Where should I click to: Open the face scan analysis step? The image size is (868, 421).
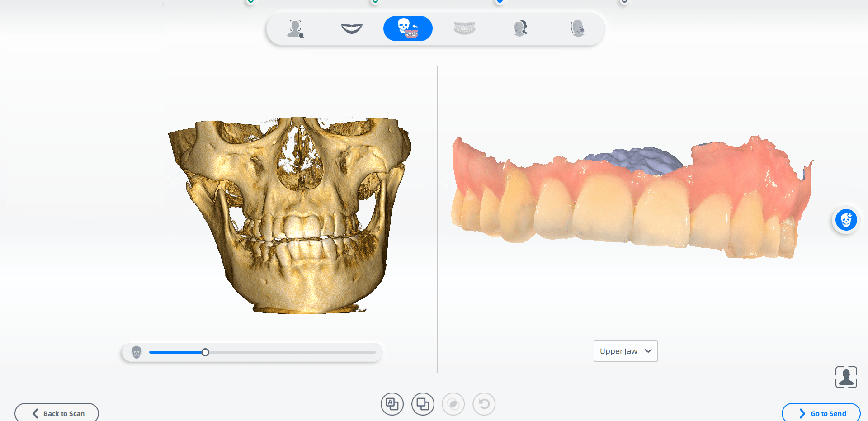[295, 28]
